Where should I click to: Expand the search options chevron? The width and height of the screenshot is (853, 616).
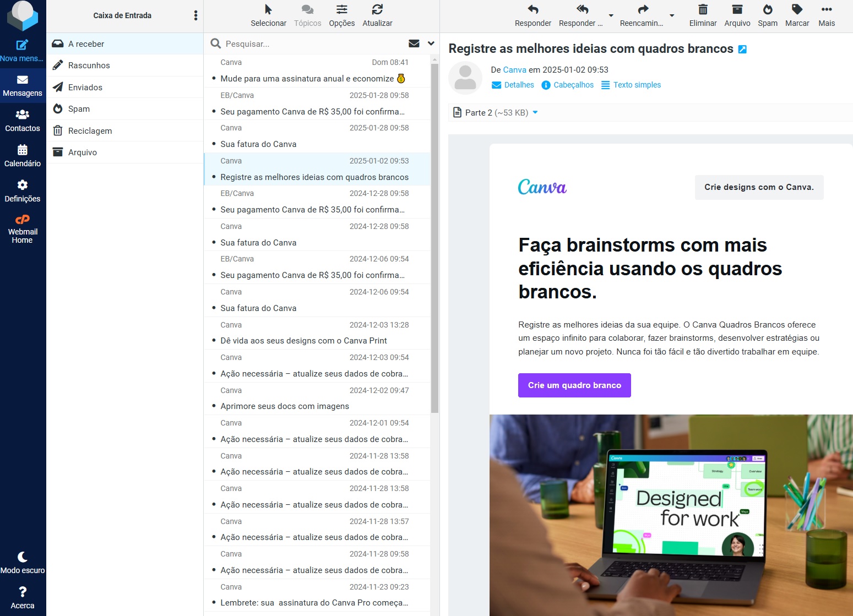(x=431, y=43)
